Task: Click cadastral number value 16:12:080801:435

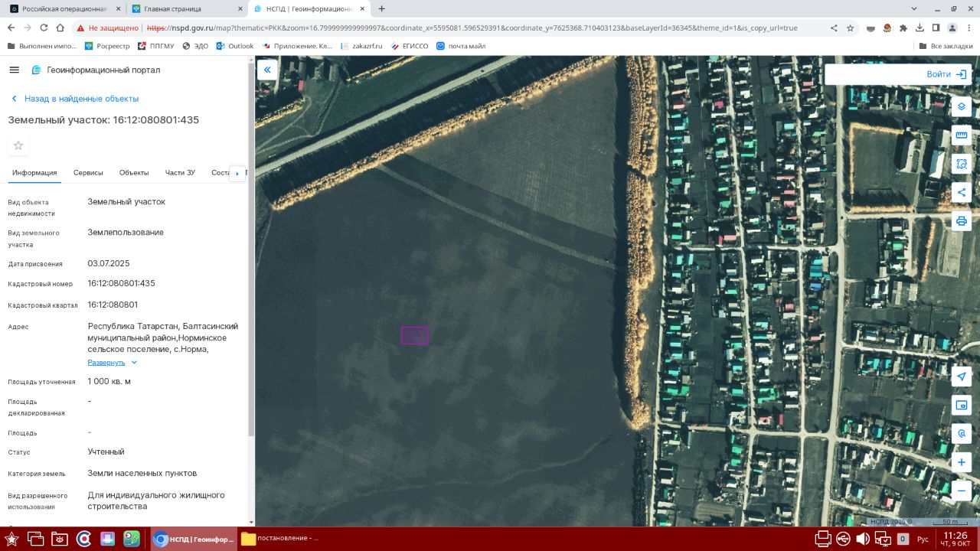Action: click(121, 283)
